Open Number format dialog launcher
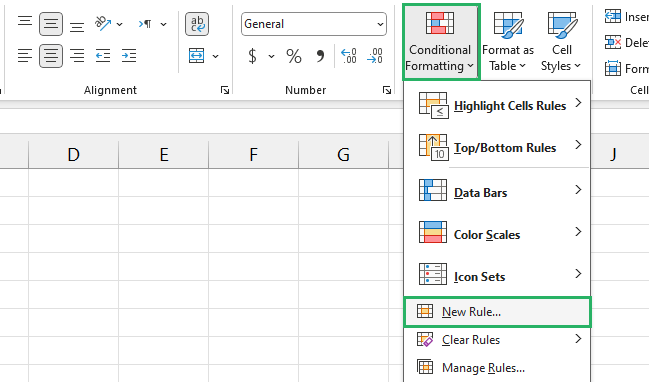Viewport: 649px width, 382px height. point(387,90)
